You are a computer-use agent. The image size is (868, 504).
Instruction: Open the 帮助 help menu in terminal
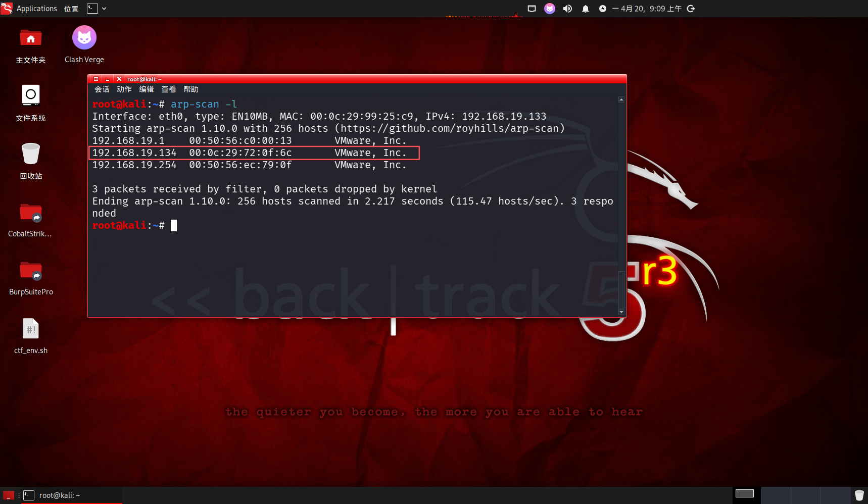pos(191,89)
